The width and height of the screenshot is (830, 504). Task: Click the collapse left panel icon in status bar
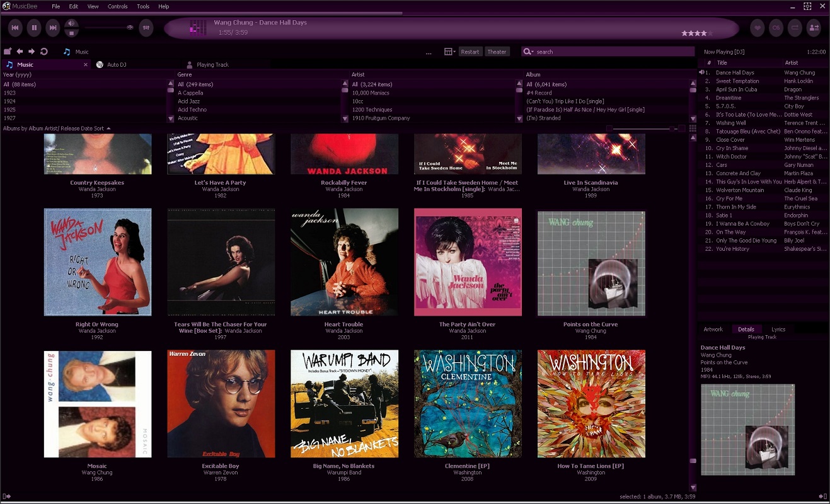click(7, 496)
